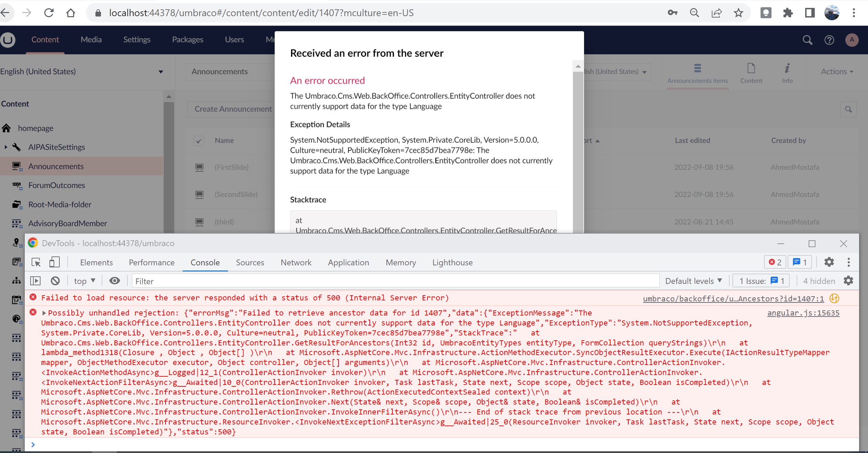The image size is (868, 453).
Task: Click the 1 Issue button
Action: pos(761,281)
